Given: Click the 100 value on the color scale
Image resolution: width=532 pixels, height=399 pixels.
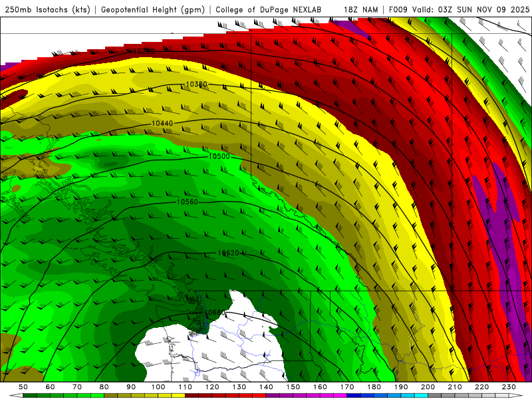Looking at the screenshot, I should (x=158, y=387).
